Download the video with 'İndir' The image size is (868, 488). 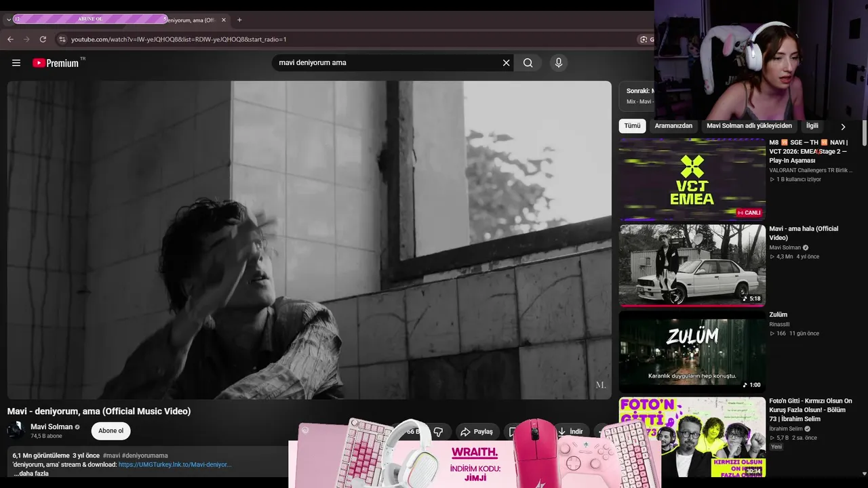pyautogui.click(x=570, y=432)
